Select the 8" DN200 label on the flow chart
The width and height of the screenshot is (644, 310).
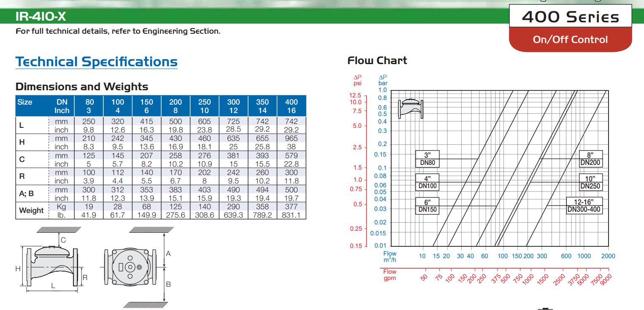pyautogui.click(x=590, y=159)
